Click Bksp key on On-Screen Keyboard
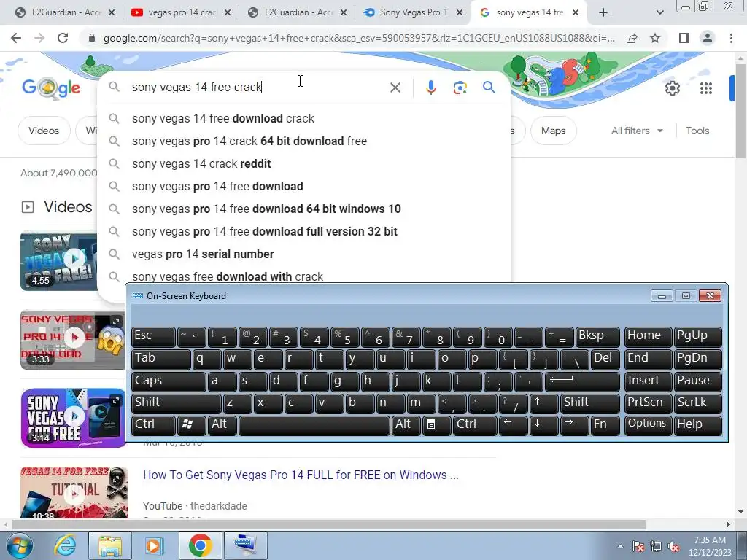This screenshot has width=747, height=560. [x=597, y=337]
